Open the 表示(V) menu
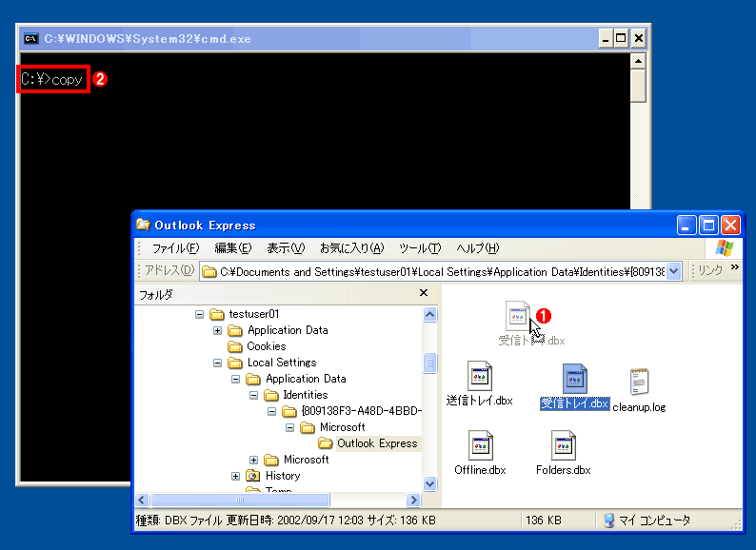 pyautogui.click(x=286, y=248)
